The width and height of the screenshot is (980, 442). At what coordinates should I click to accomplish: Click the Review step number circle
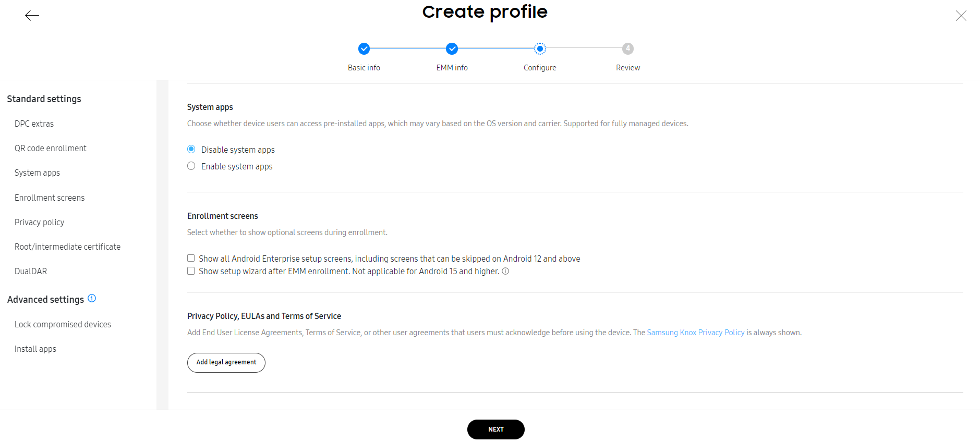pos(628,48)
